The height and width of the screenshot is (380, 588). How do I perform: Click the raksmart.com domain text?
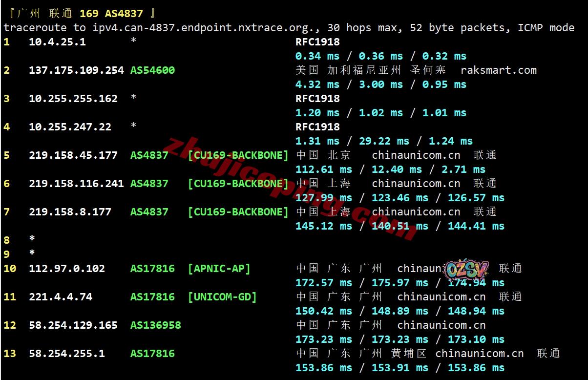pyautogui.click(x=499, y=70)
